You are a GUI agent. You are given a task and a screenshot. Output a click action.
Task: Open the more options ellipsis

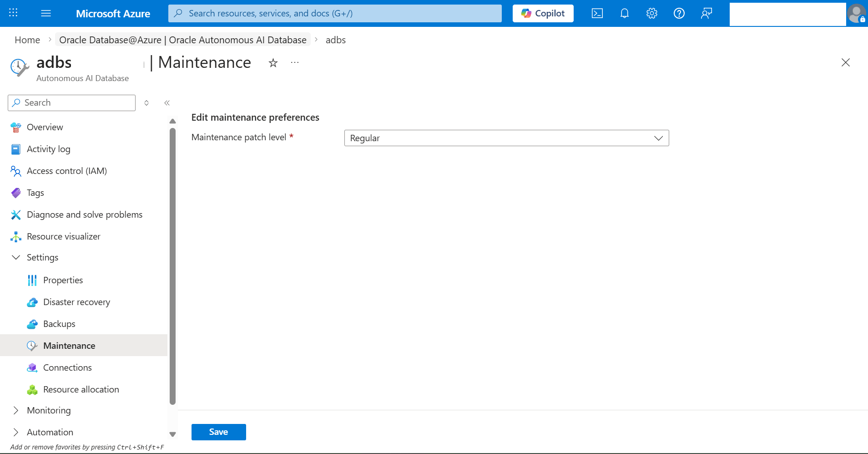(x=295, y=62)
